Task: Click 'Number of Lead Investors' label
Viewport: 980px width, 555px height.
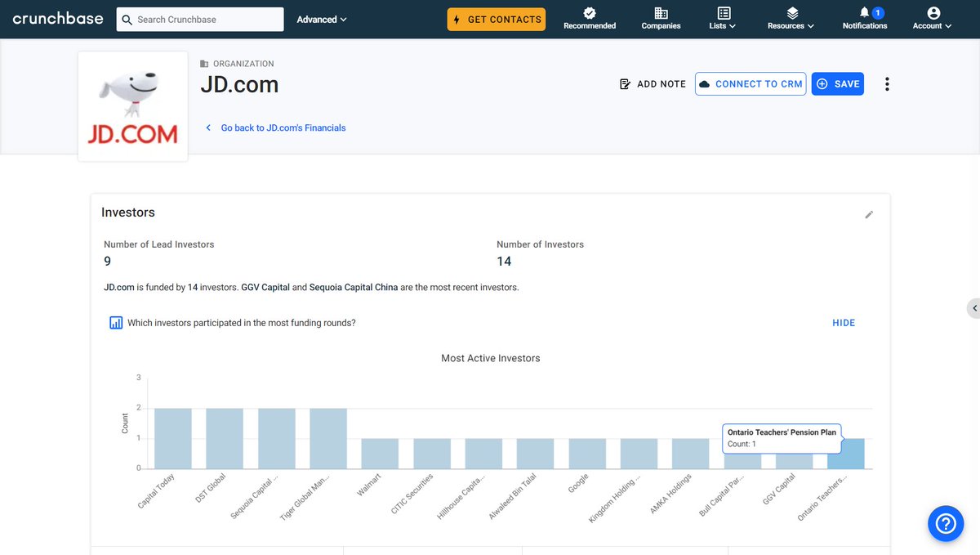Action: click(x=159, y=244)
